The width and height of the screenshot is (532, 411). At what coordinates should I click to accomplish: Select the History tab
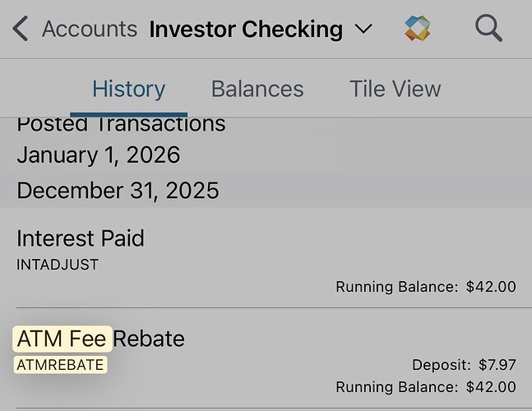click(128, 89)
